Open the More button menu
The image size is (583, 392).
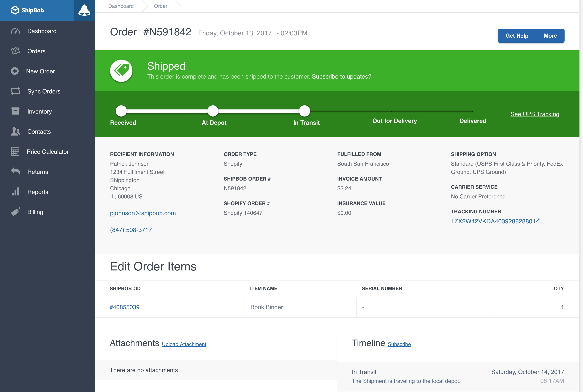(550, 36)
